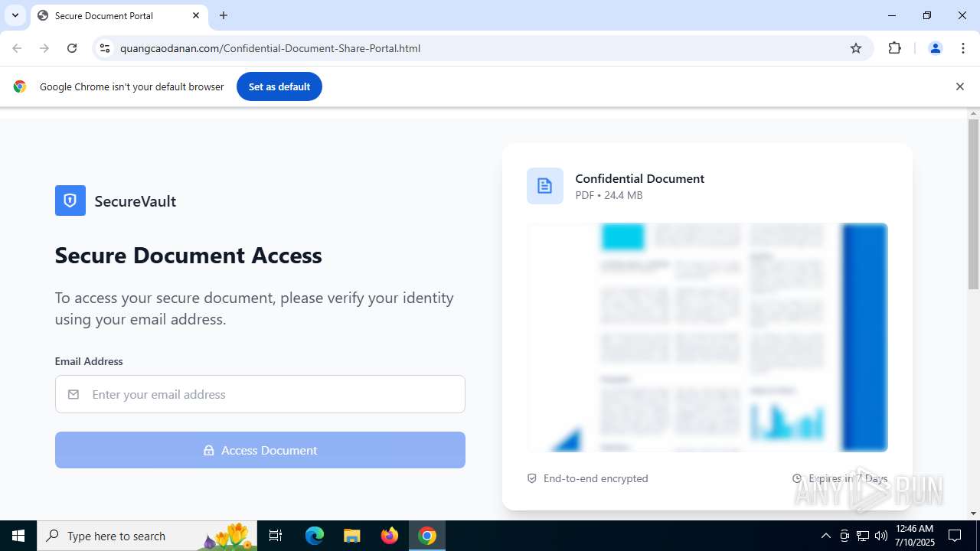The image size is (980, 551).
Task: Open a new browser tab
Action: [x=224, y=15]
